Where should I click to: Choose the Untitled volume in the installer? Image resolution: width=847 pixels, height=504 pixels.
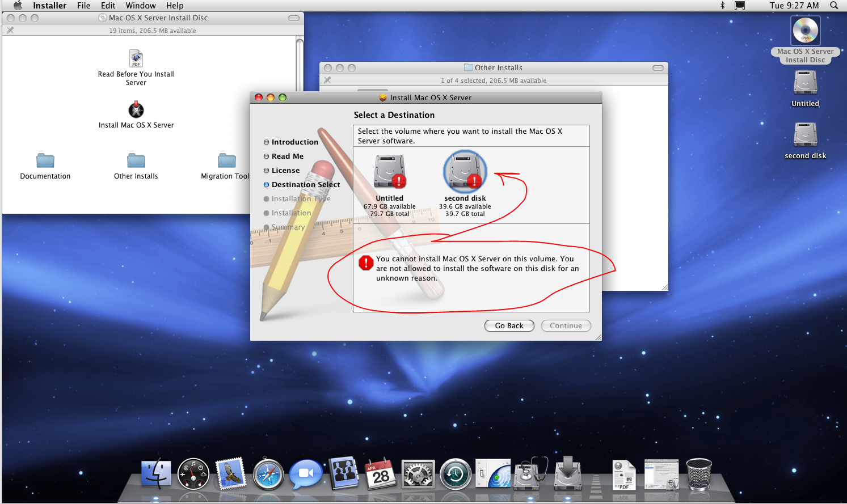coord(390,172)
